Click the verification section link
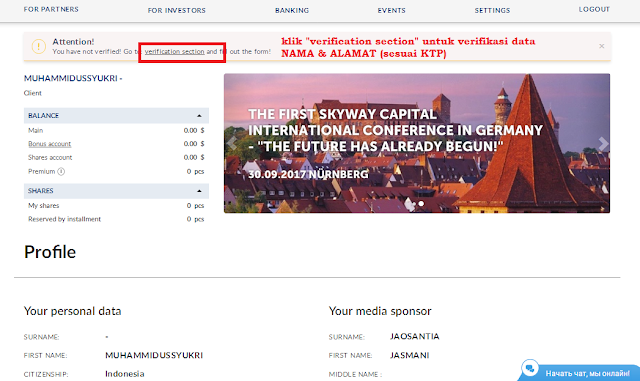Image resolution: width=640 pixels, height=381 pixels. click(x=174, y=51)
